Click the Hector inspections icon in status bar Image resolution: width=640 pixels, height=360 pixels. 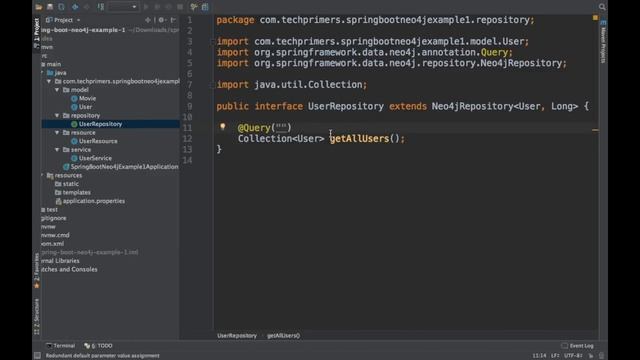pyautogui.click(x=601, y=356)
